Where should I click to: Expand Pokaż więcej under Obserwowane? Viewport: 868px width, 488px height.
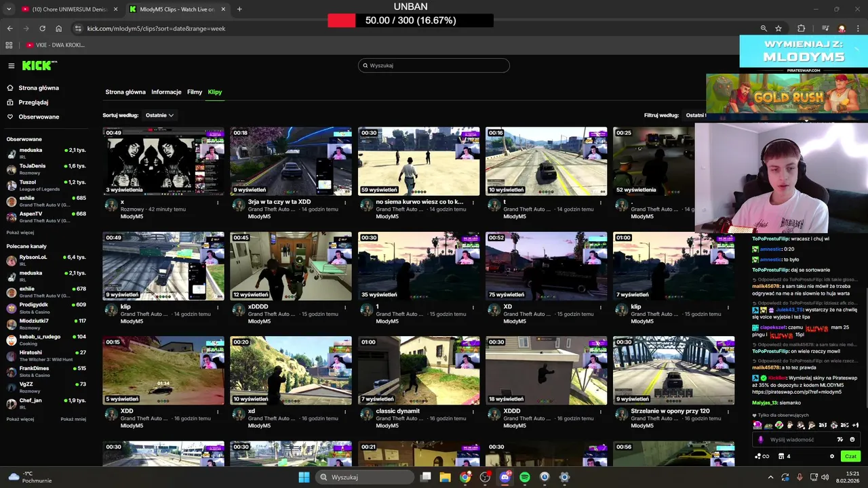point(20,232)
